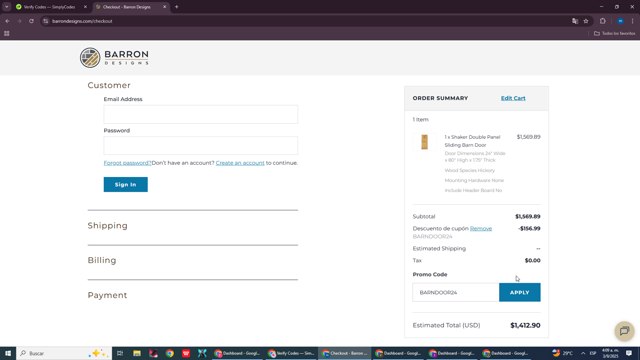
Task: Open the browser extensions puzzle icon
Action: [603, 21]
